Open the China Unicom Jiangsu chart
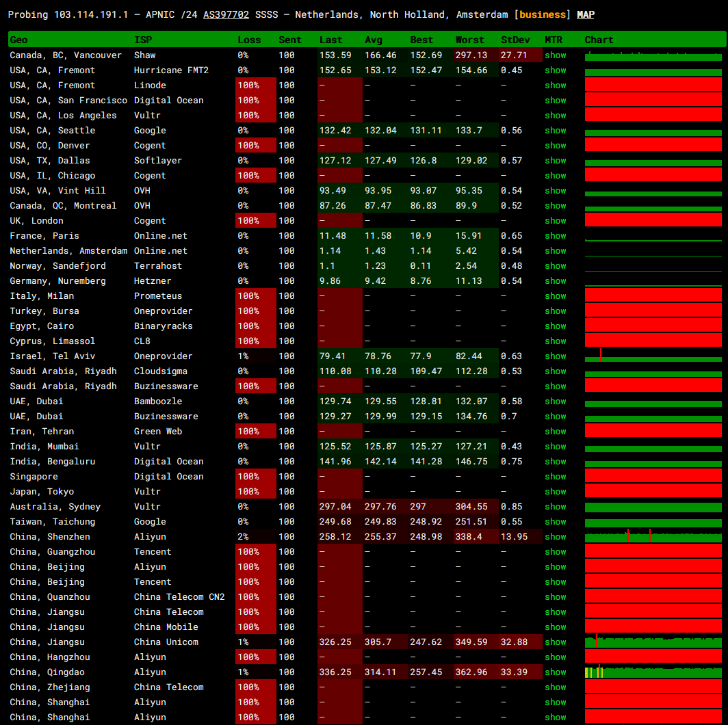Screen dimensions: 728x725 pyautogui.click(x=653, y=642)
